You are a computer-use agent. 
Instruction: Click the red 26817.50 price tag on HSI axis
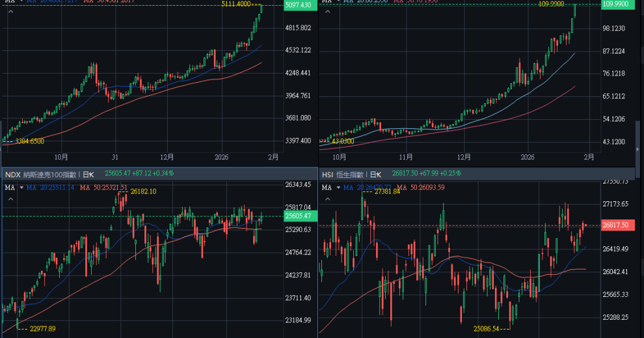pyautogui.click(x=615, y=225)
